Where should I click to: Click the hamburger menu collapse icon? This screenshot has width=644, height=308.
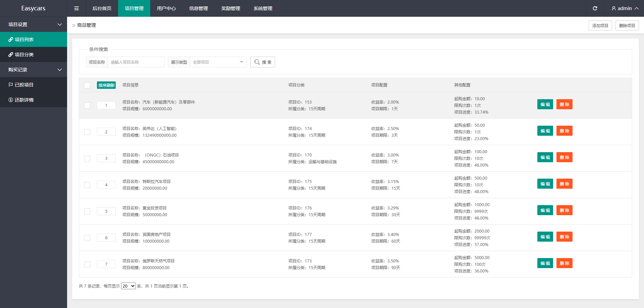76,8
